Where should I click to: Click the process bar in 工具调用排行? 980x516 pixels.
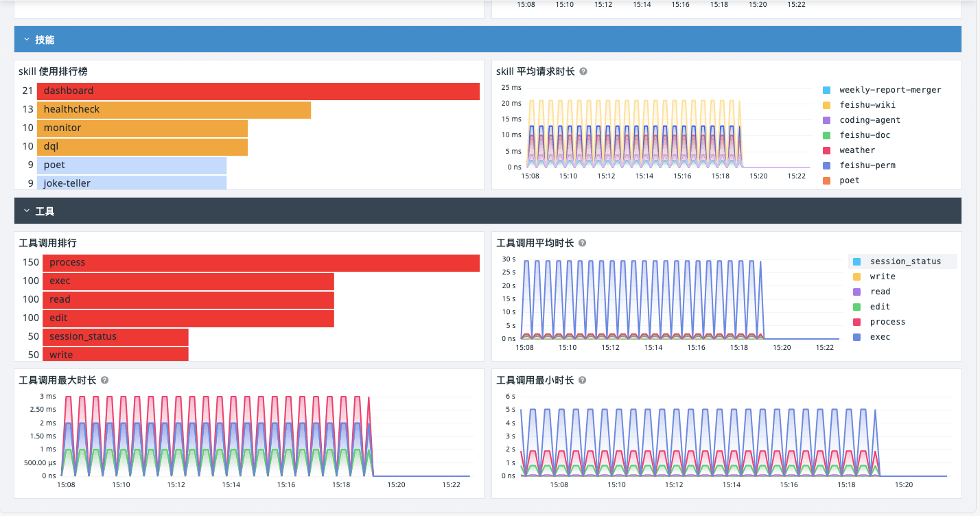coord(261,263)
